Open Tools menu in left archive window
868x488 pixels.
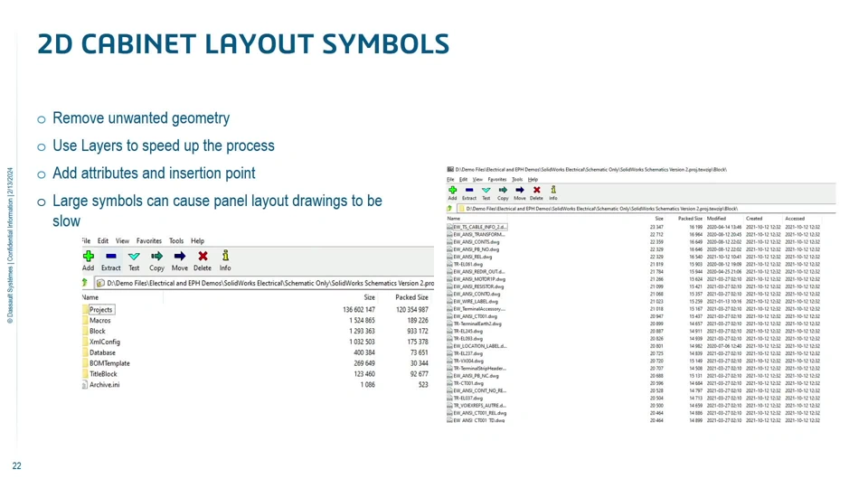[176, 241]
